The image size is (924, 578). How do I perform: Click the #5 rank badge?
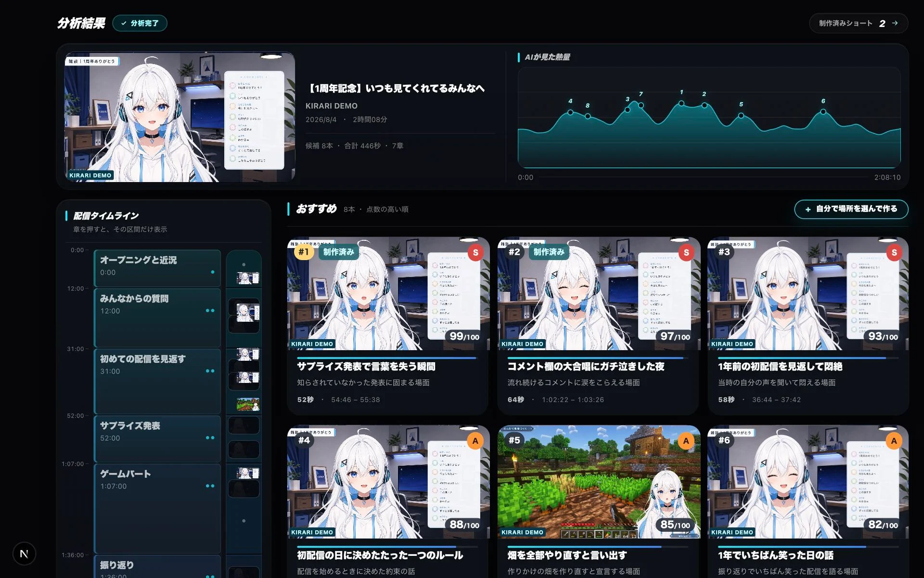pyautogui.click(x=514, y=440)
